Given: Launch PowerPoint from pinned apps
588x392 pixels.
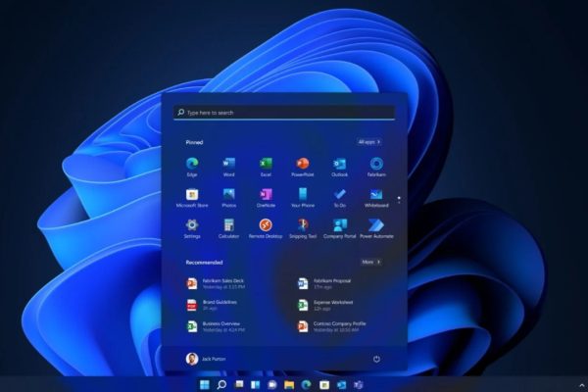Looking at the screenshot, I should click(x=303, y=167).
